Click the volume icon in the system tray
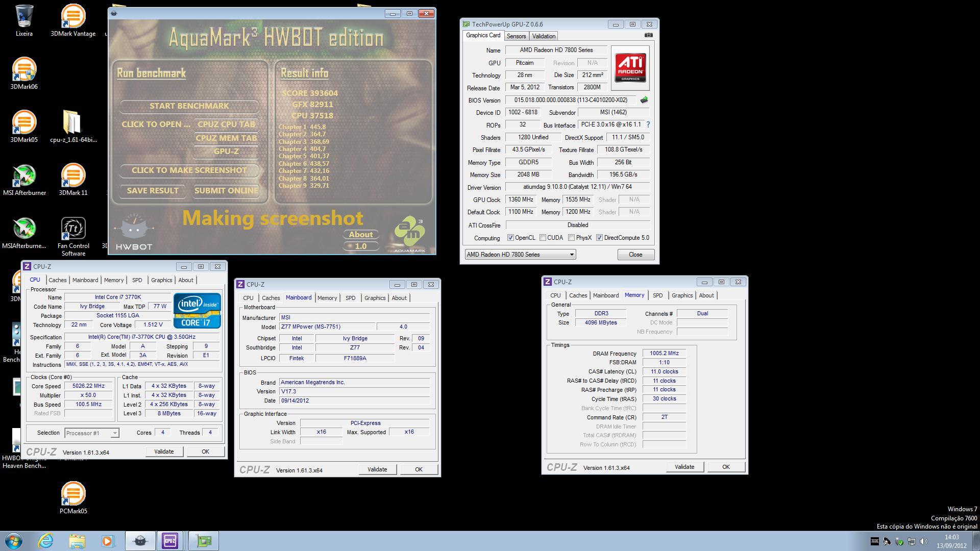 [x=923, y=541]
